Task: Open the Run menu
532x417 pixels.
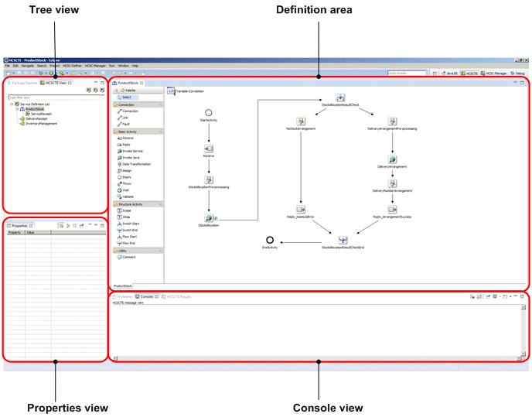Action: tap(111, 66)
